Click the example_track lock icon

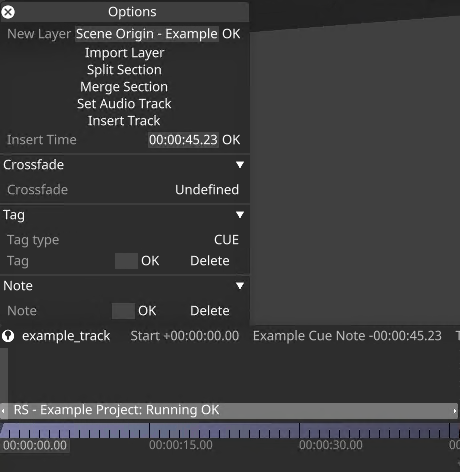pyautogui.click(x=8, y=336)
